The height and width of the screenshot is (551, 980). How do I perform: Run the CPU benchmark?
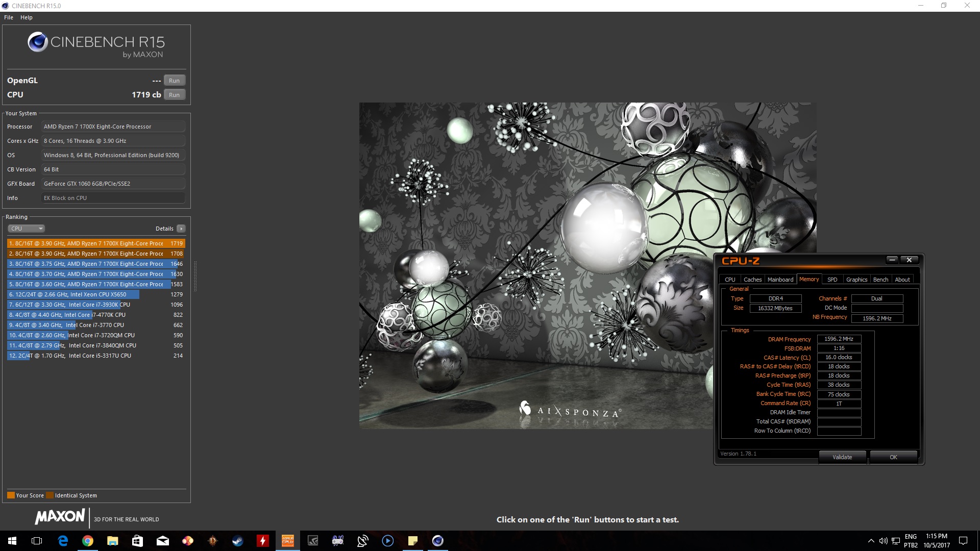(174, 95)
